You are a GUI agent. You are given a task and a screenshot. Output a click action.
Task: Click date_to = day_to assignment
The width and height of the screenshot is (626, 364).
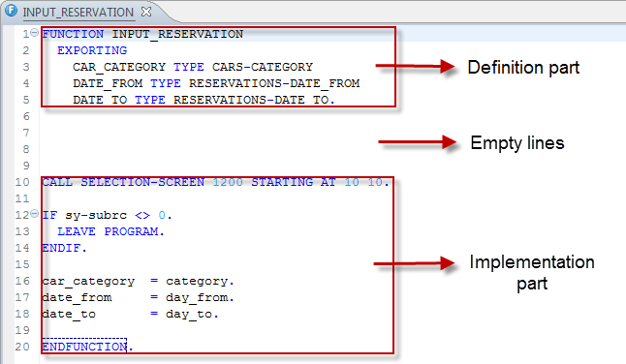131,315
